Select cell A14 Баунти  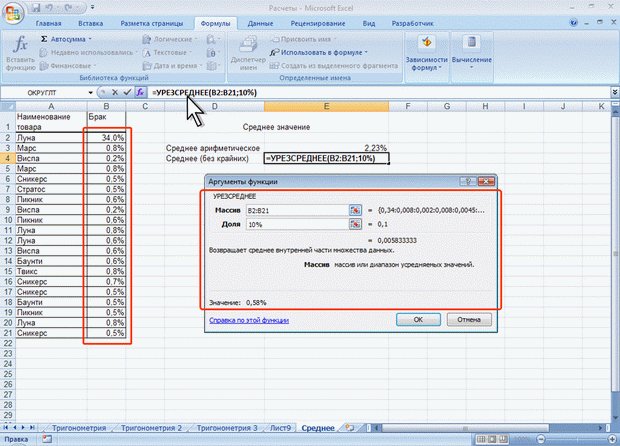click(x=51, y=261)
